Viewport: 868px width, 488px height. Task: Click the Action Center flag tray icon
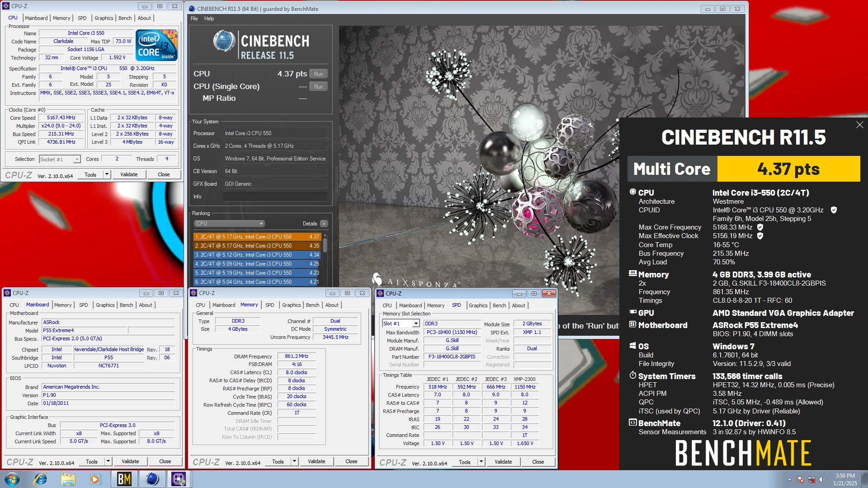tap(801, 479)
